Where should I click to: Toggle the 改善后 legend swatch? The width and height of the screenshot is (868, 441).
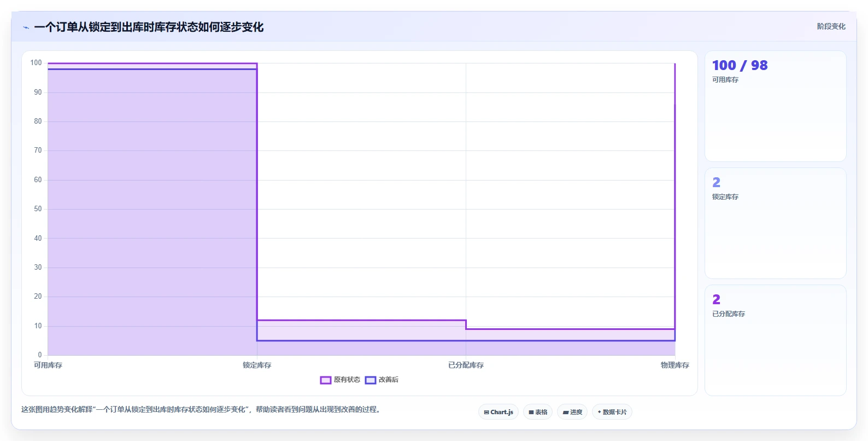(371, 380)
